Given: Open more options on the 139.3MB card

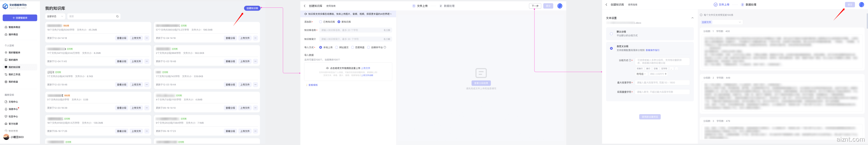Looking at the screenshot, I should point(147,131).
